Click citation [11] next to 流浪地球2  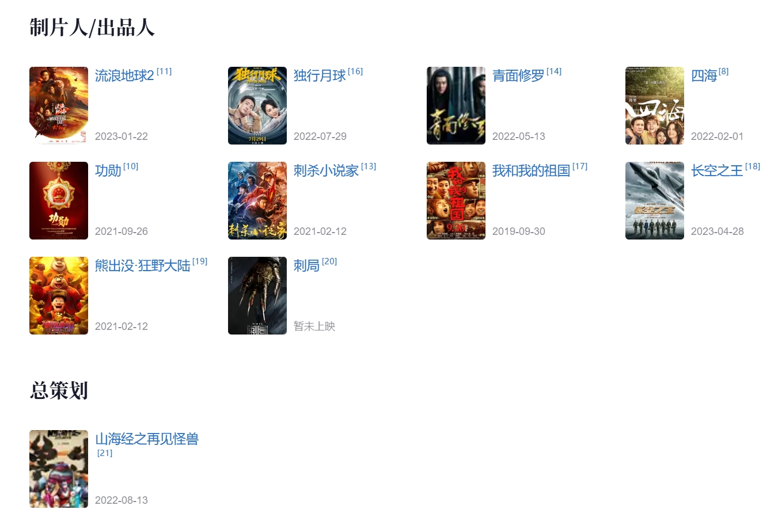(164, 71)
